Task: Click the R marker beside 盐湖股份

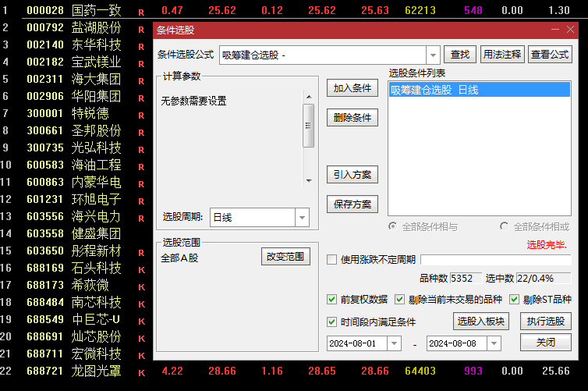Action: point(141,30)
